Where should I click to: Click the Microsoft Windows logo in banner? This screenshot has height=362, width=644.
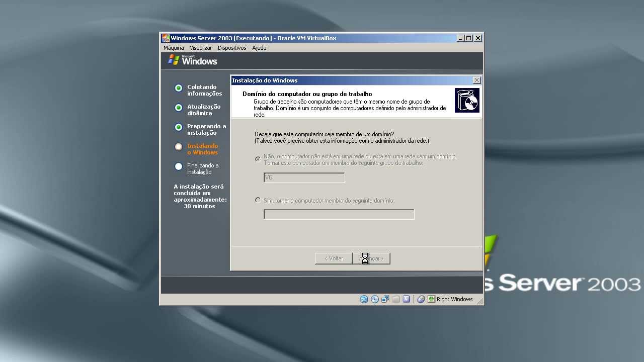click(193, 60)
